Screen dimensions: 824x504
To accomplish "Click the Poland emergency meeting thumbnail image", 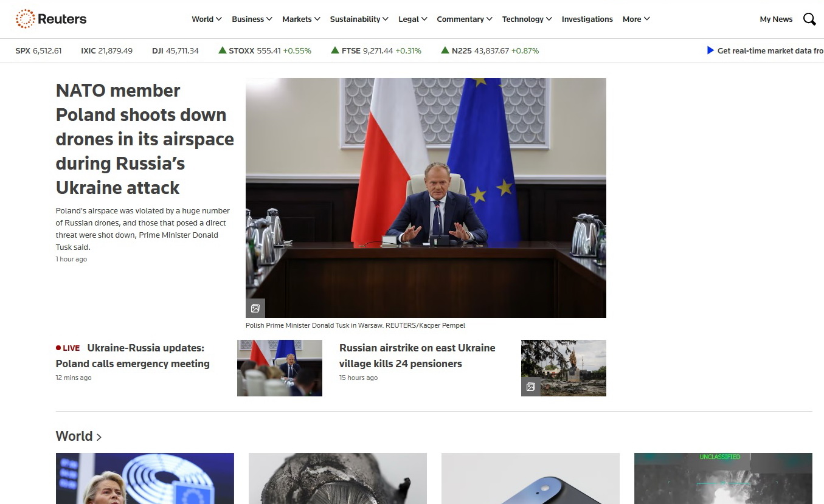I will point(279,368).
